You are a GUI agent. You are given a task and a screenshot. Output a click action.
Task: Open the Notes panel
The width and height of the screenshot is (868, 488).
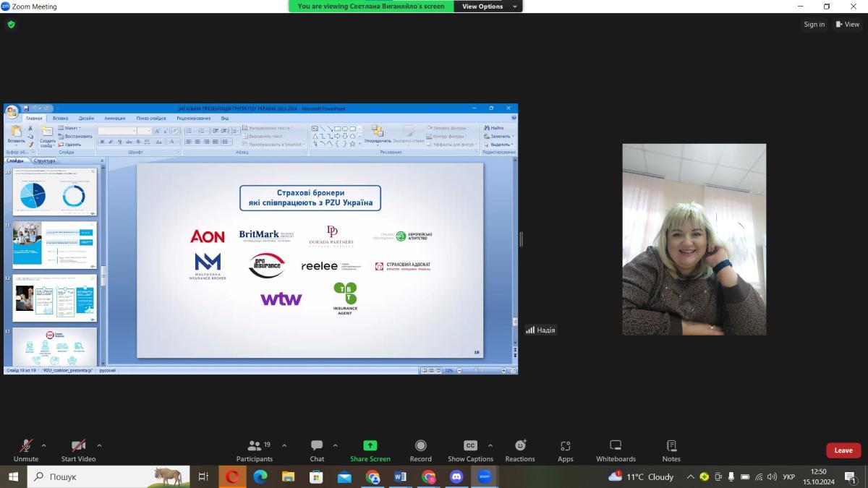tap(671, 450)
